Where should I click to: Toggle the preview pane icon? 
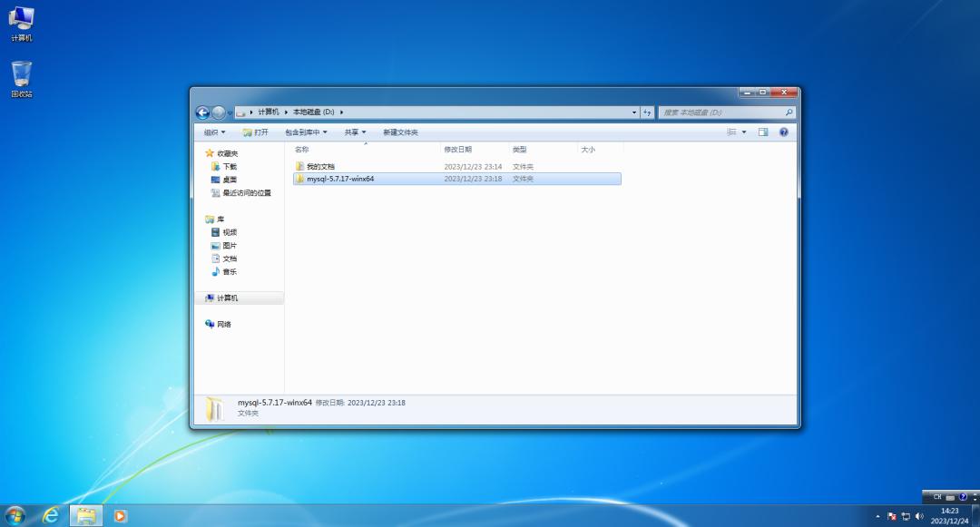763,132
